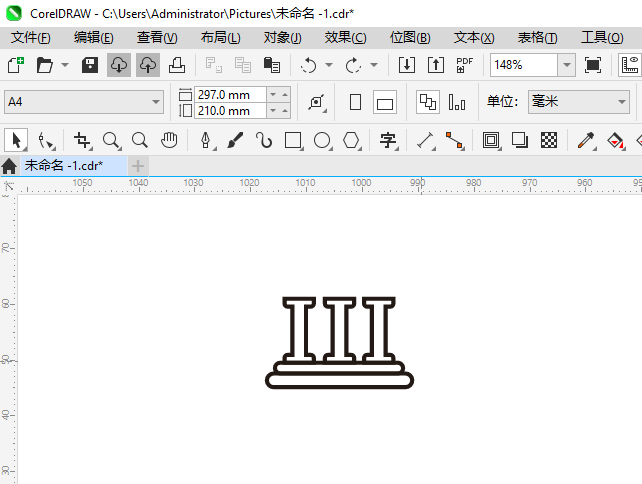Click the Print icon
The height and width of the screenshot is (484, 642).
click(177, 65)
